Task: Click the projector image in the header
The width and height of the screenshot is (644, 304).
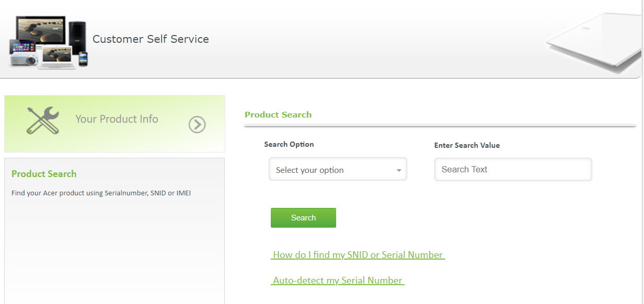Action: (24, 60)
